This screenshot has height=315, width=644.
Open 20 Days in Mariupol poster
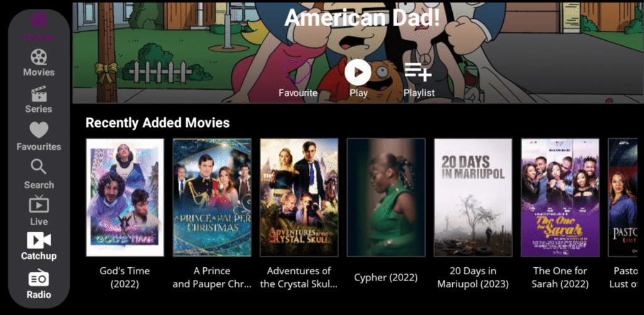click(473, 197)
